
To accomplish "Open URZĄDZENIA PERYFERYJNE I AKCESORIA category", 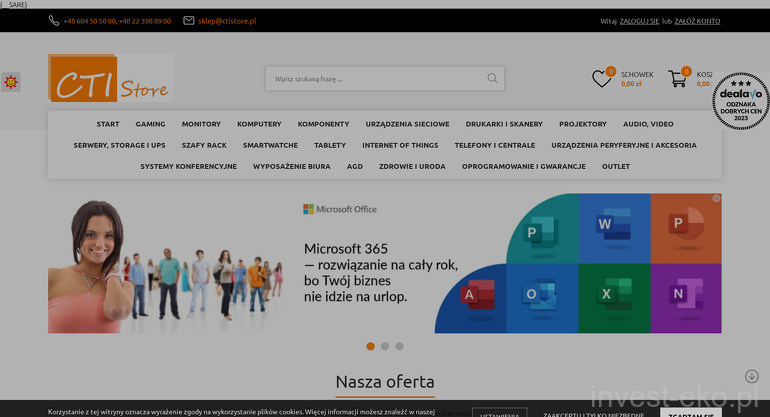I will tap(624, 145).
